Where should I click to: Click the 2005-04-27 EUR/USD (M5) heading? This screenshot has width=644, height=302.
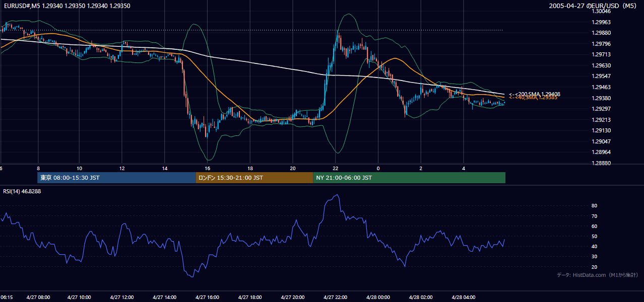point(594,6)
